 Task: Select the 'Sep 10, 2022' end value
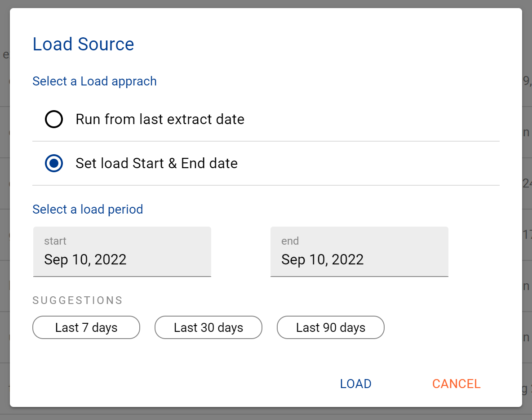pos(322,259)
